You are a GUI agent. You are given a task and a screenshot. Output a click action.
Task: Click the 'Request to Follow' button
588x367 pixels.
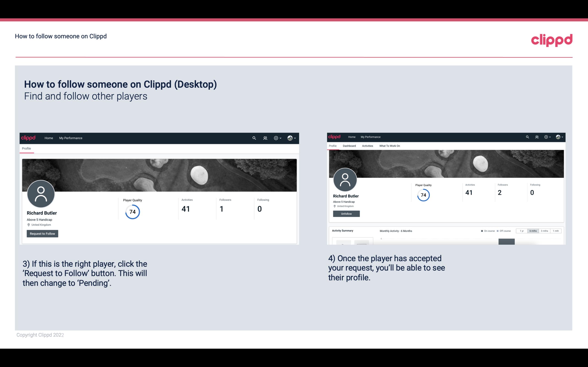(42, 233)
